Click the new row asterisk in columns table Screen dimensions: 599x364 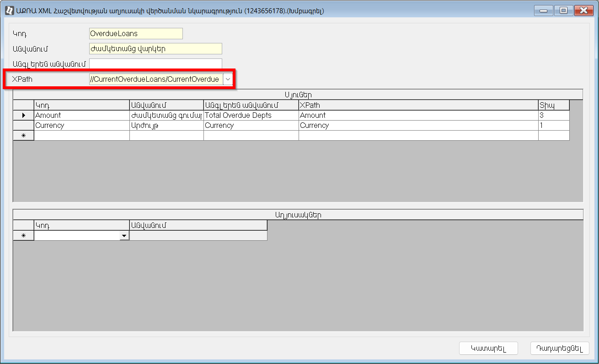click(23, 136)
